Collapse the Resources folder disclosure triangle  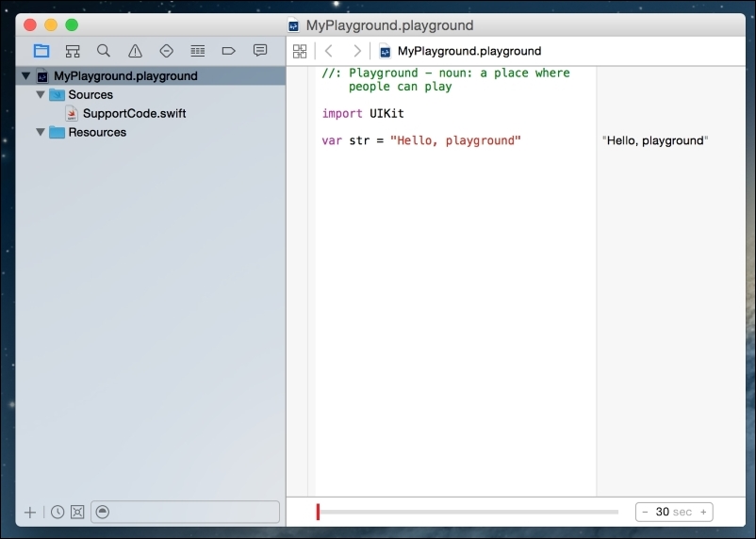click(x=40, y=133)
